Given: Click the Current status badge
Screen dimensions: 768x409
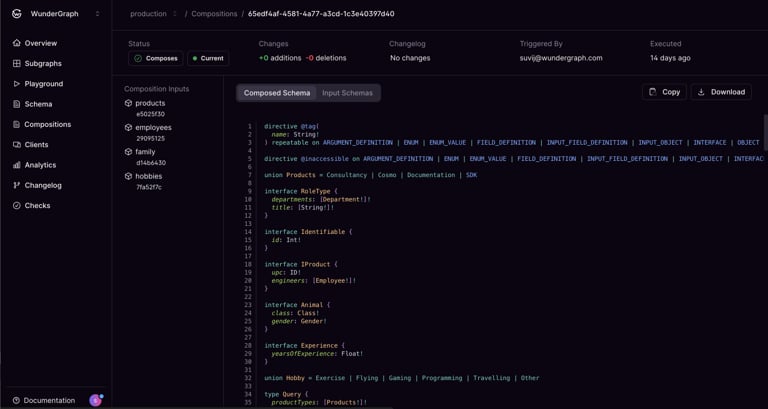Looking at the screenshot, I should tap(208, 58).
